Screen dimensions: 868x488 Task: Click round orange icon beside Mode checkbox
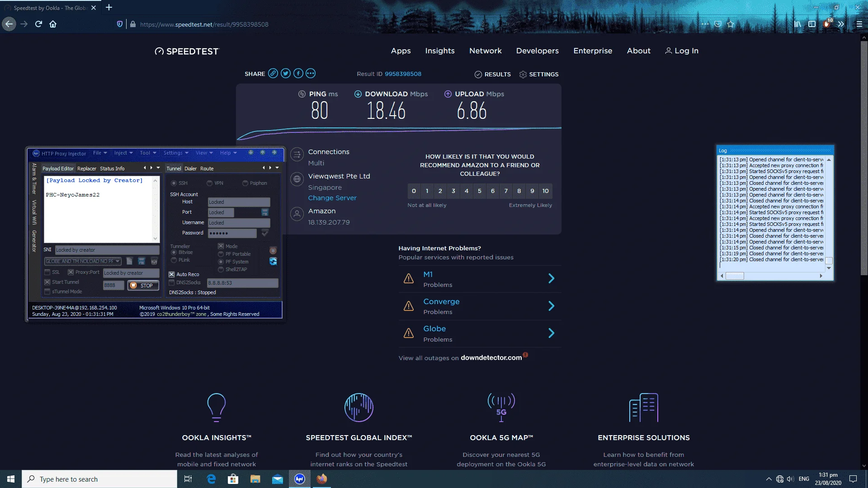273,250
